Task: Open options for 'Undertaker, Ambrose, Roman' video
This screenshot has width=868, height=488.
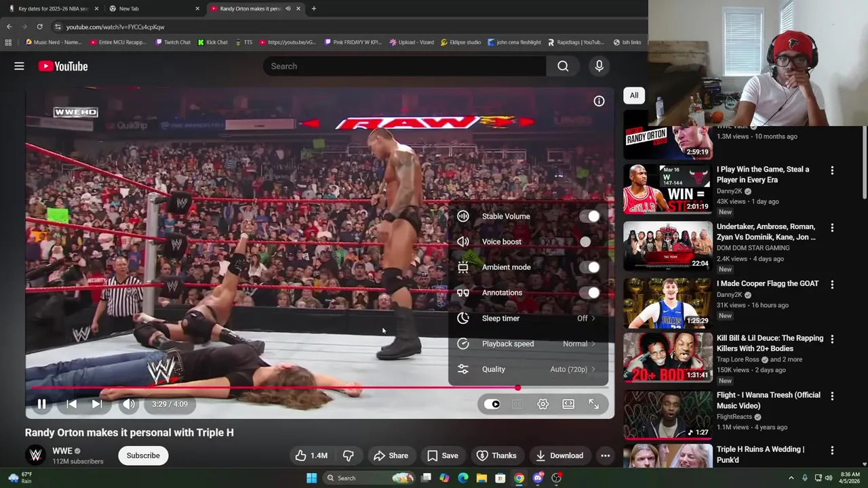Action: (x=832, y=228)
